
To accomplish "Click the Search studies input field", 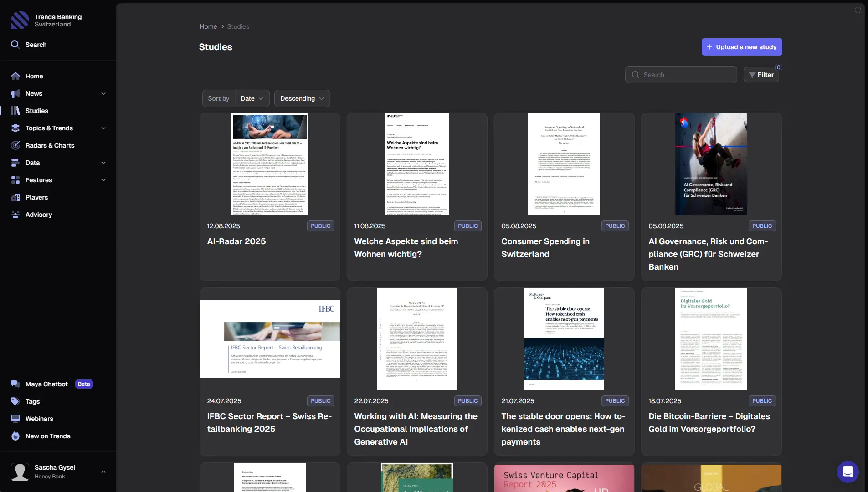I will coord(681,74).
